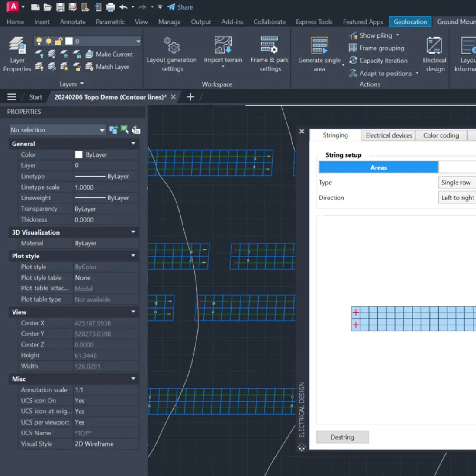The image size is (476, 476).
Task: Click the Generate single area tool
Action: [x=319, y=52]
